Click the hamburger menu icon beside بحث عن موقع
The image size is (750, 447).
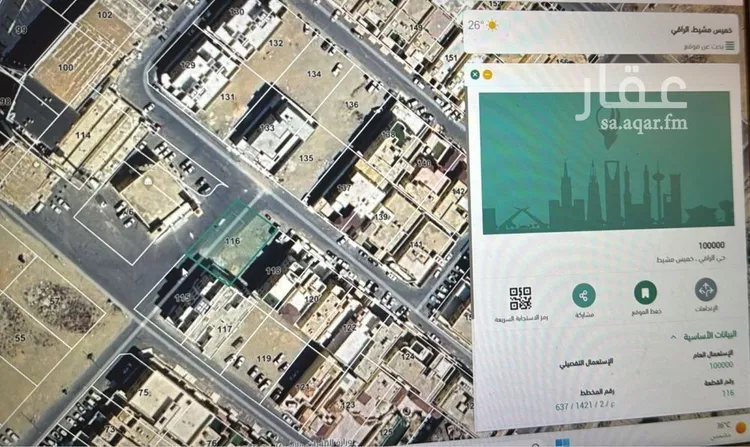point(730,46)
